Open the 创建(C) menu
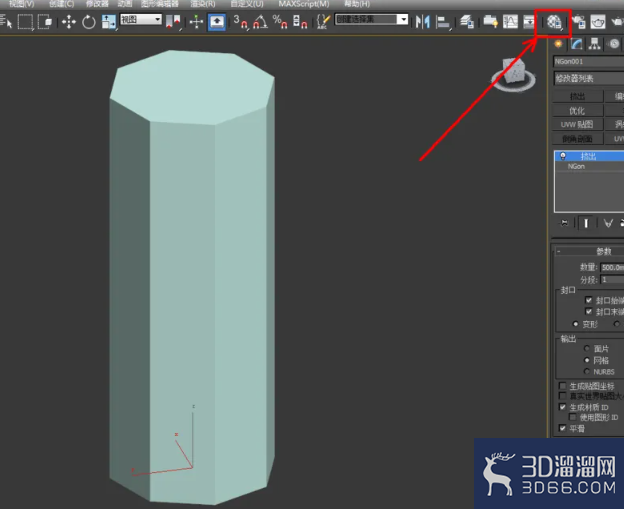This screenshot has height=509, width=624. [61, 4]
